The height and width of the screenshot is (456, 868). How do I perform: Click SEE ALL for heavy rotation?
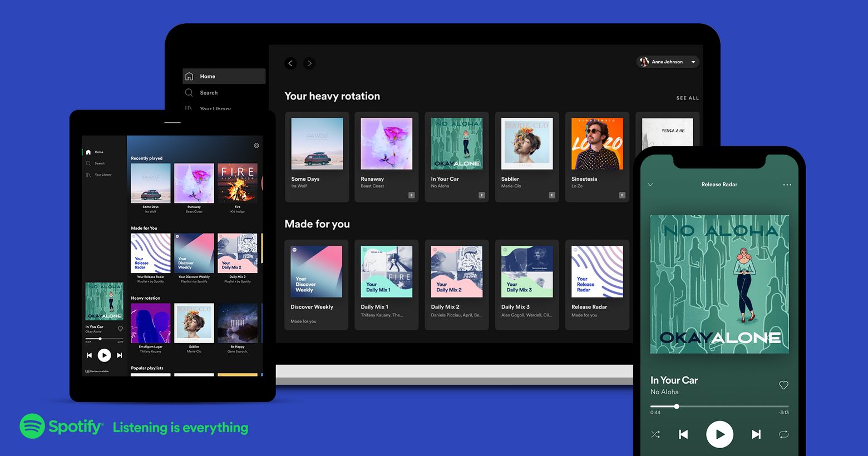687,98
